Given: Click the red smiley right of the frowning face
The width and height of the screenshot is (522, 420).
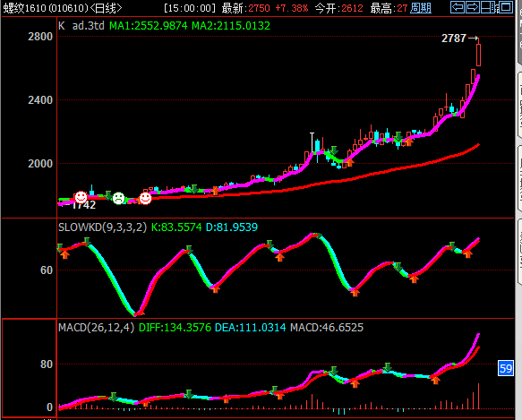Looking at the screenshot, I should pos(145,198).
